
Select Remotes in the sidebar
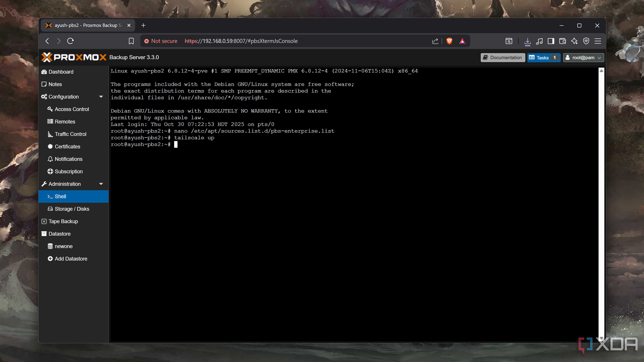pyautogui.click(x=73, y=122)
